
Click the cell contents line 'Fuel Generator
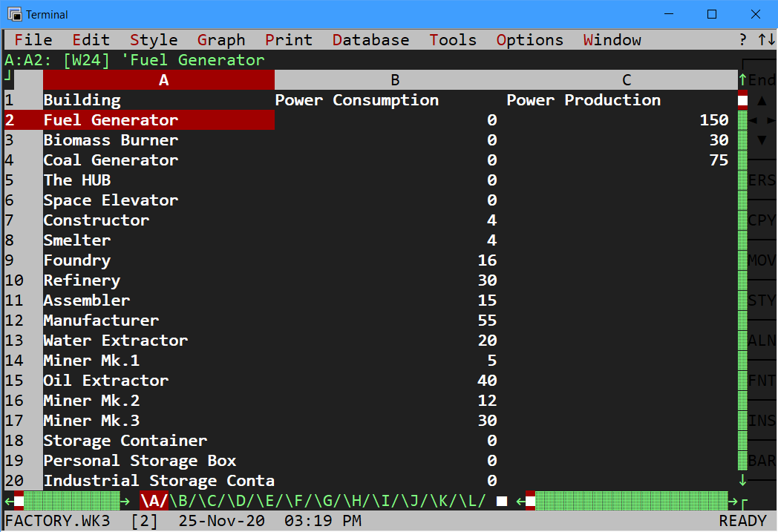coord(193,60)
